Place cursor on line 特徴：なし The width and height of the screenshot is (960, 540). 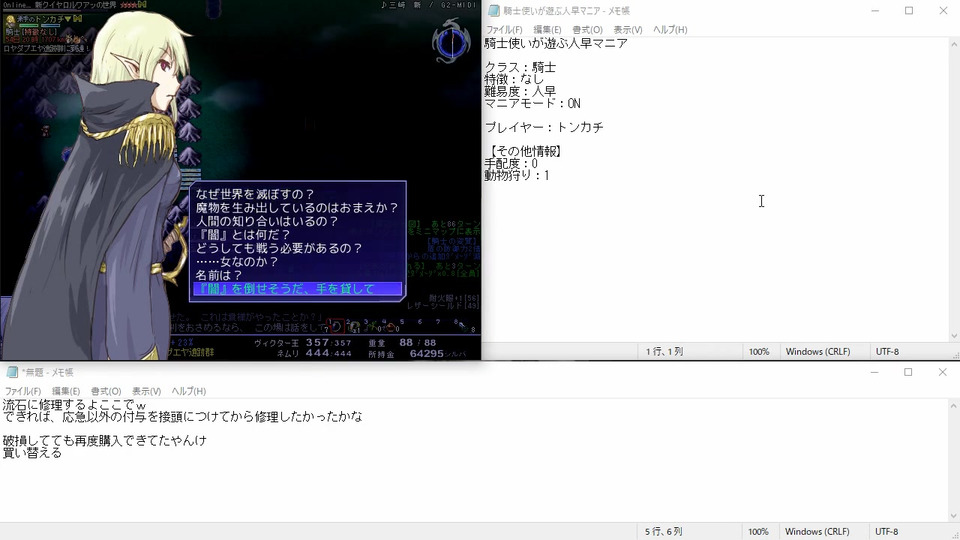tap(514, 79)
